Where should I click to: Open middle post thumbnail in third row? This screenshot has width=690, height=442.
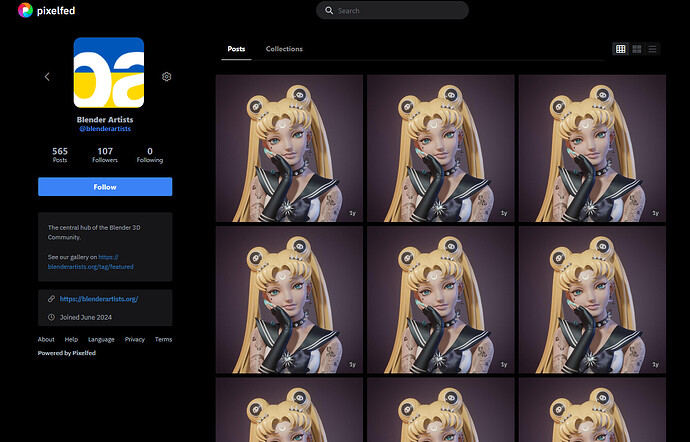[x=440, y=410]
